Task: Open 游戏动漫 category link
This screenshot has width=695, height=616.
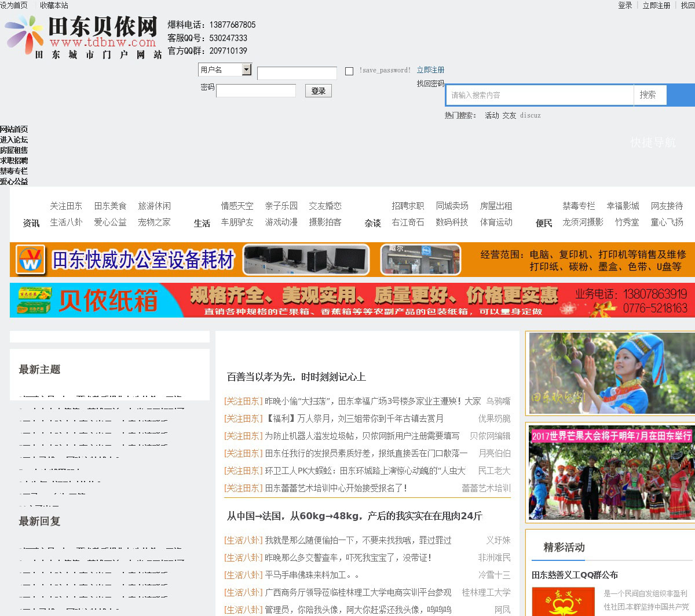Action: pyautogui.click(x=281, y=222)
